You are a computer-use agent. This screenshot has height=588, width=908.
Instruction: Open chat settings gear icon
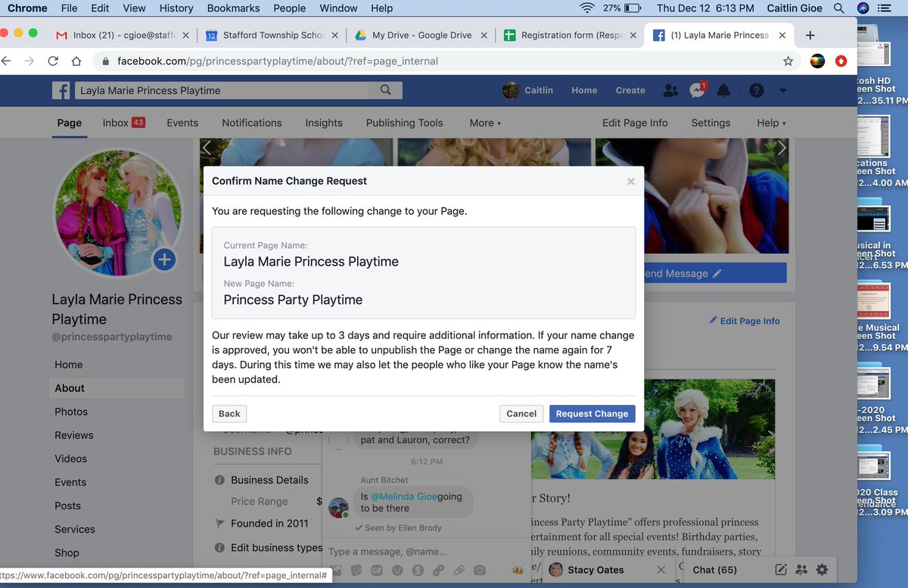click(x=822, y=570)
